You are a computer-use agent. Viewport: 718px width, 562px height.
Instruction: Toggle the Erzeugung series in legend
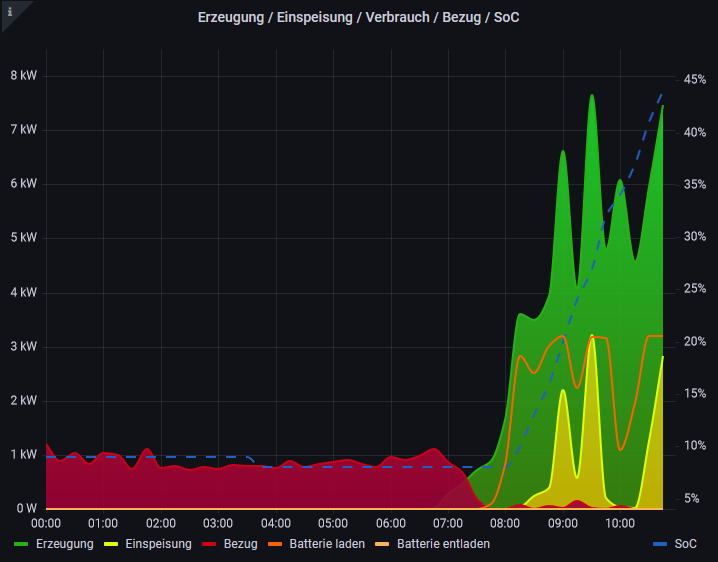(x=65, y=544)
